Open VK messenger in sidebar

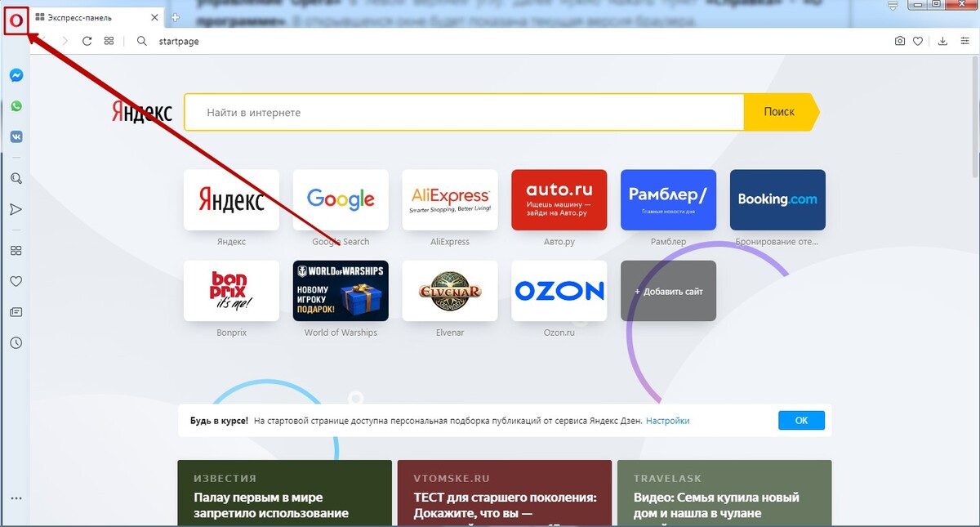[x=16, y=136]
